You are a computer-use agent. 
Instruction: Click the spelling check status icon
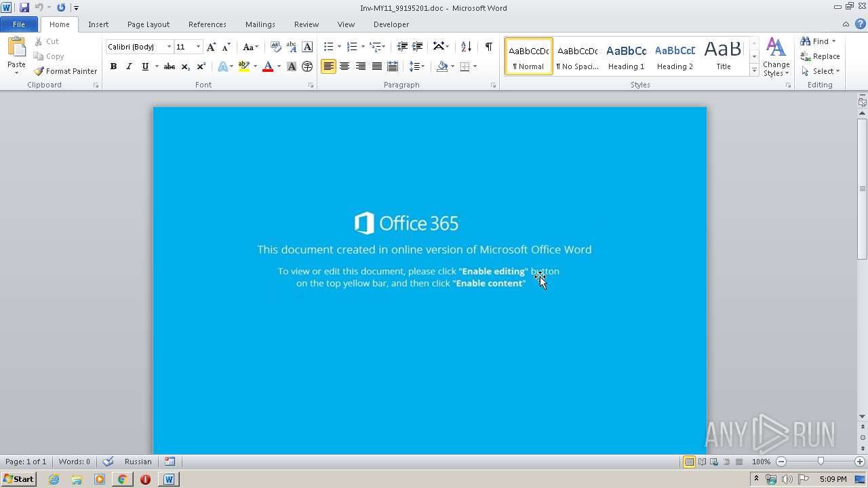tap(108, 462)
